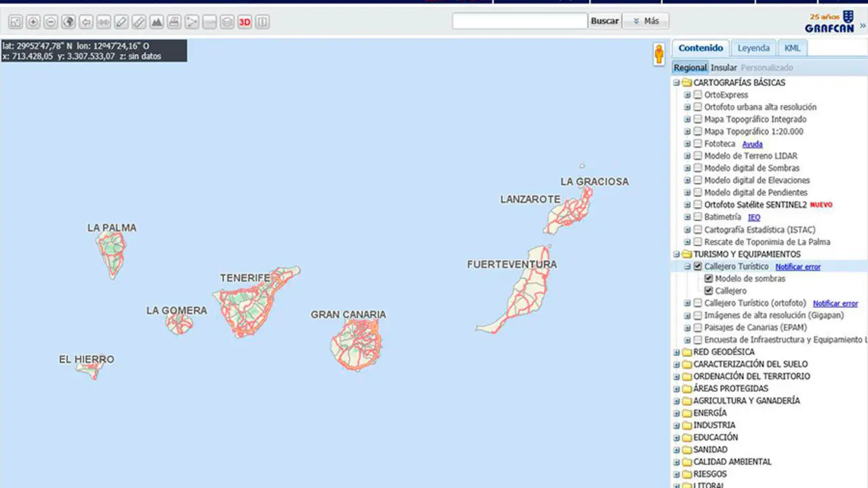Screen dimensions: 868x488
Task: Click the orange Street View pegman
Action: (658, 54)
